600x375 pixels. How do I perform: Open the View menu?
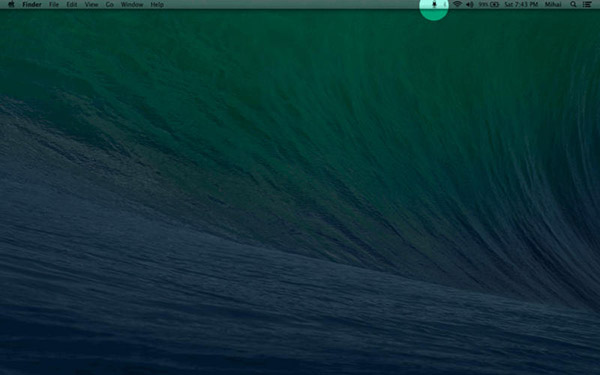[91, 5]
